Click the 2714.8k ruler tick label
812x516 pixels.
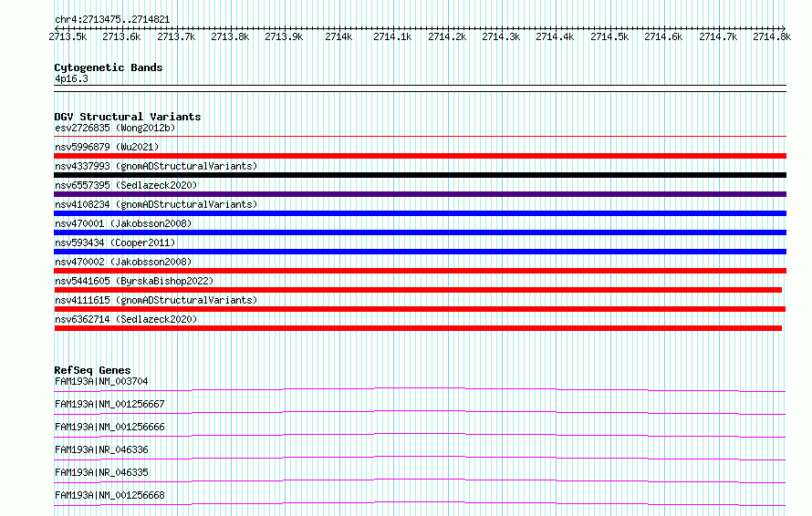pos(772,36)
